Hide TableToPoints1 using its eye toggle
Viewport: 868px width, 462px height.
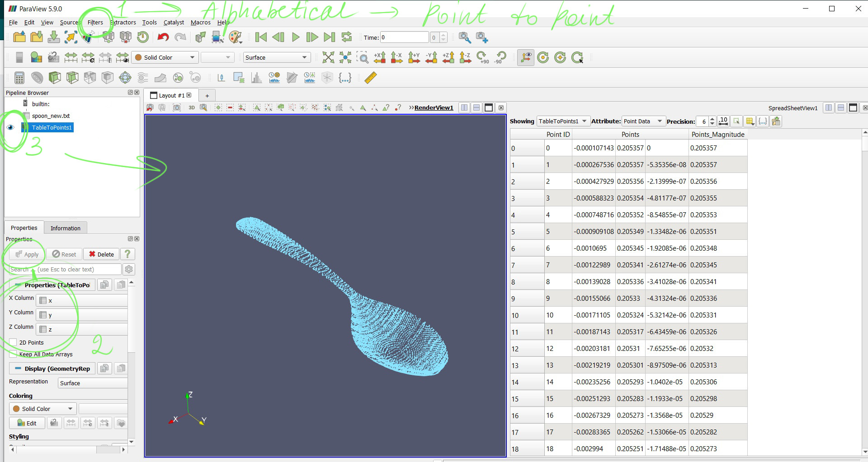coord(10,127)
